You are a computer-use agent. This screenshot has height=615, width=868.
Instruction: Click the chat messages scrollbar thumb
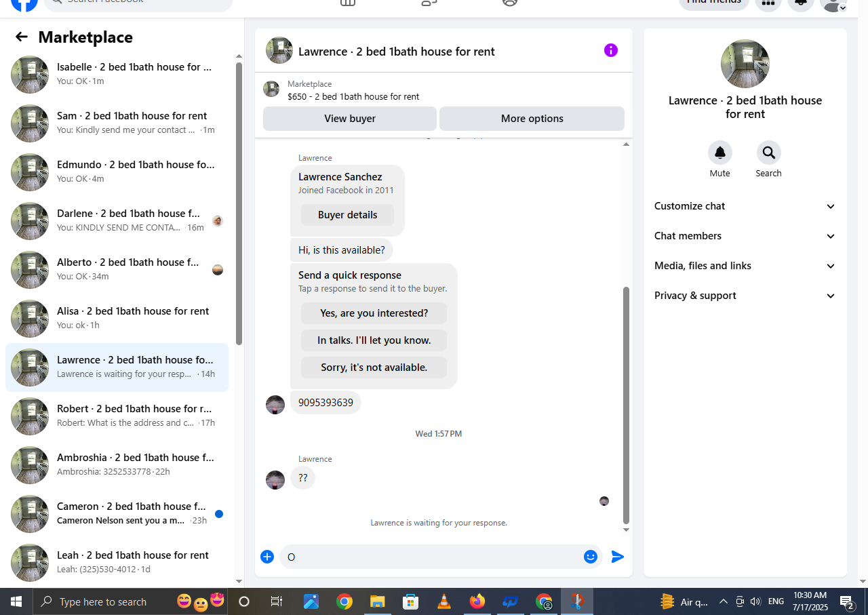click(x=626, y=405)
